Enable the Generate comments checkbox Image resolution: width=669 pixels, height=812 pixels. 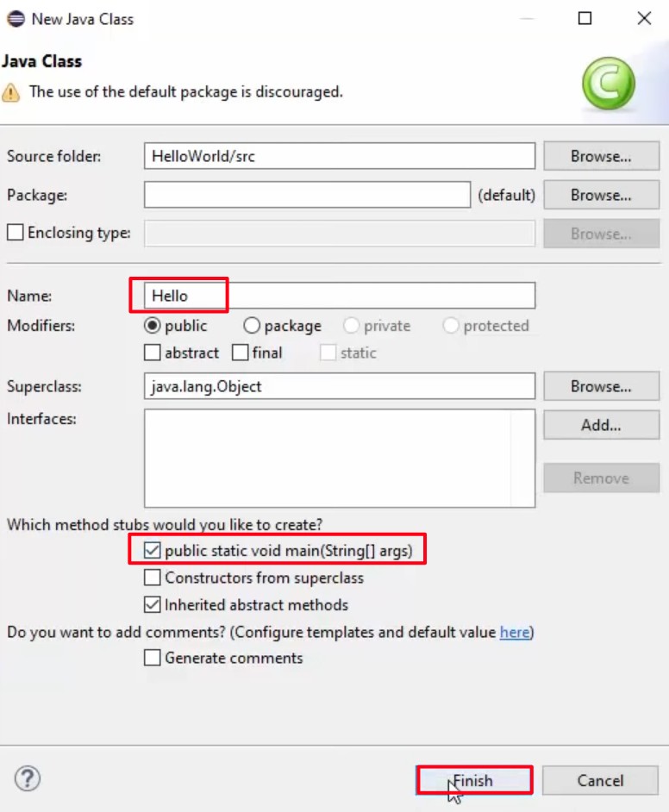[153, 658]
